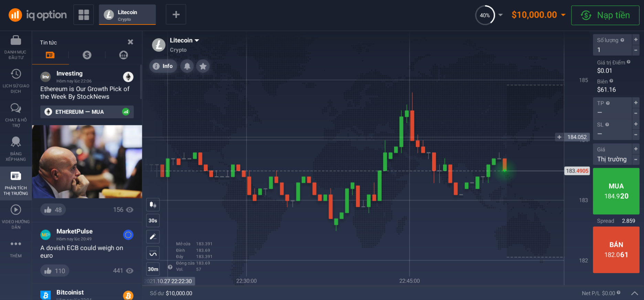This screenshot has height=300, width=644.
Task: Like the Investing Ethereum news post
Action: click(x=53, y=210)
